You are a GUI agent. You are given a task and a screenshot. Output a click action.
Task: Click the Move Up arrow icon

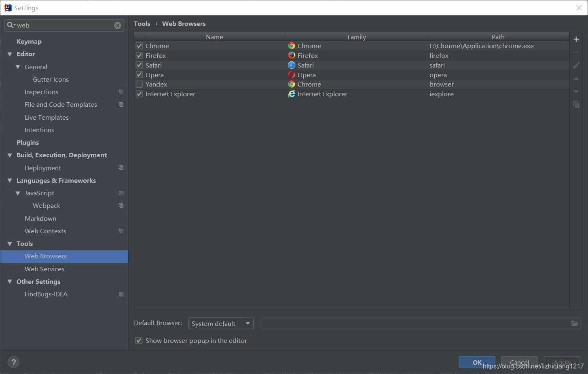(x=576, y=78)
